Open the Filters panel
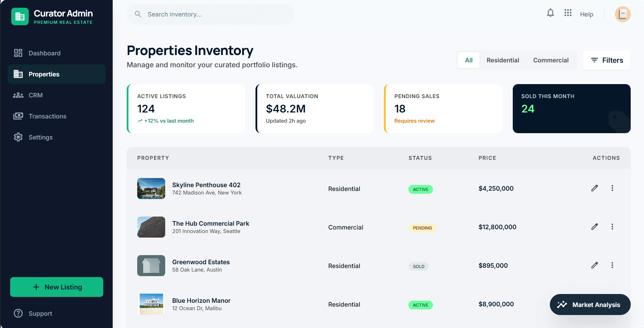The height and width of the screenshot is (328, 644). click(607, 60)
